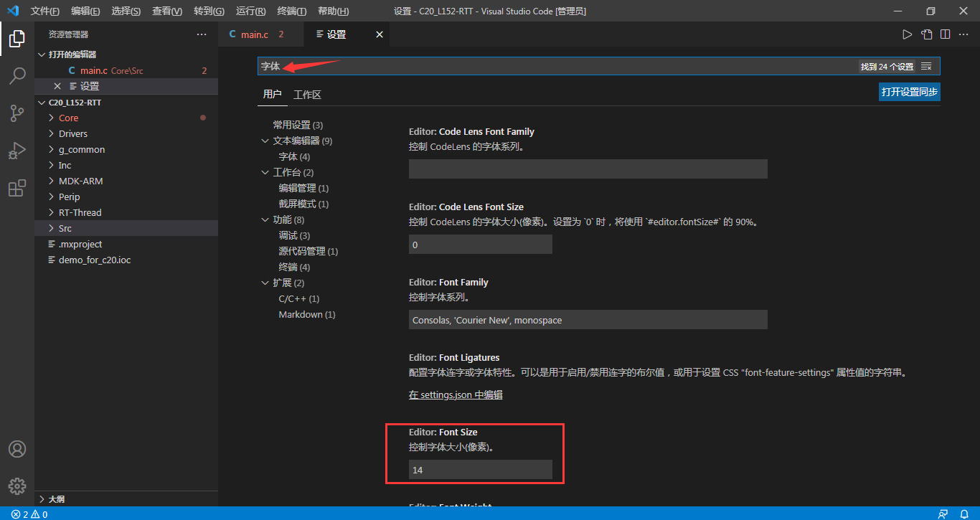Open notifications bell in status bar
980x520 pixels.
click(x=964, y=514)
